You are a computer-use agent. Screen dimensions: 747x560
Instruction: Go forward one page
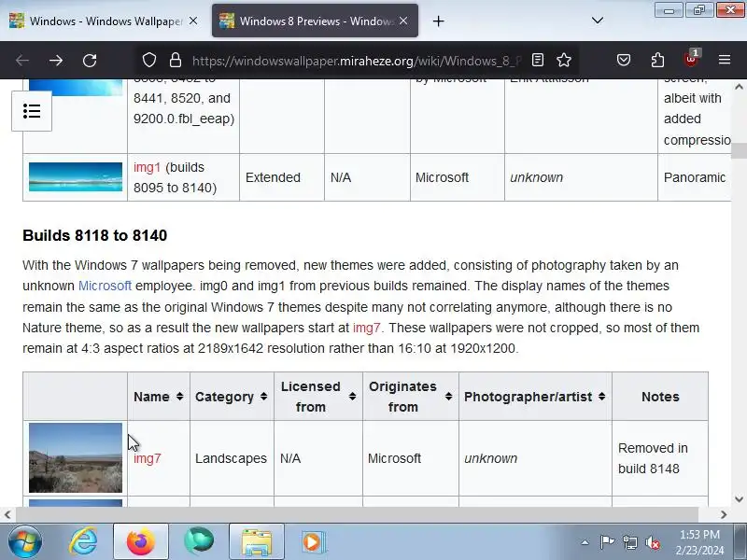tap(56, 60)
